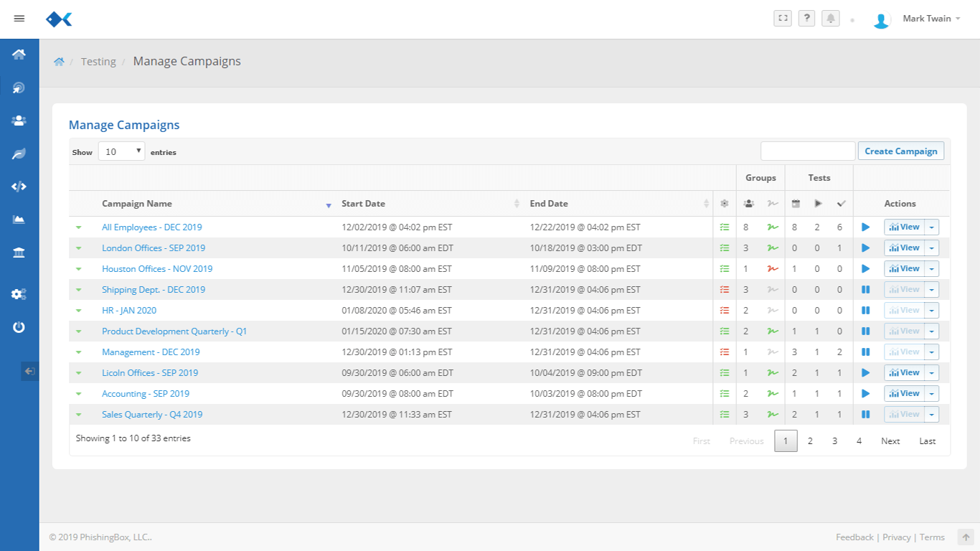This screenshot has width=980, height=551.
Task: Click the campaign search input field
Action: (808, 151)
